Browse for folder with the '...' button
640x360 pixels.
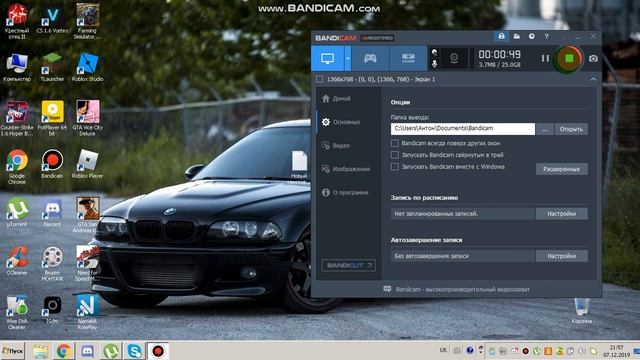[545, 129]
